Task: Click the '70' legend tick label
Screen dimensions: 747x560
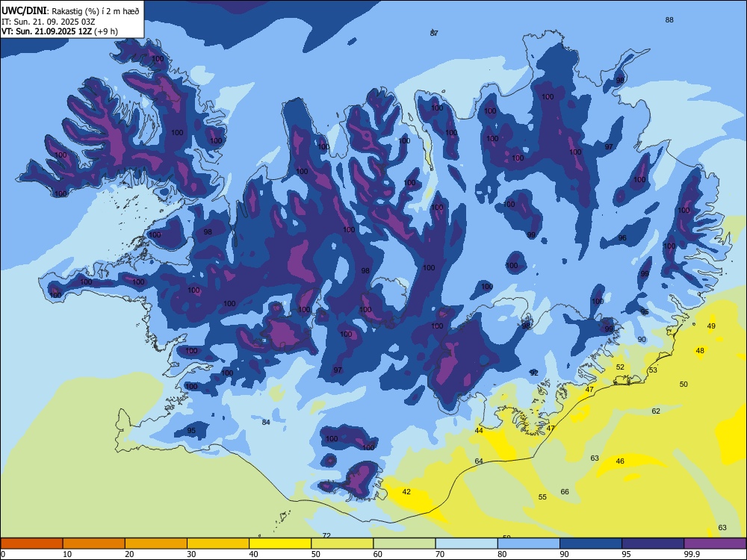Action: [440, 554]
